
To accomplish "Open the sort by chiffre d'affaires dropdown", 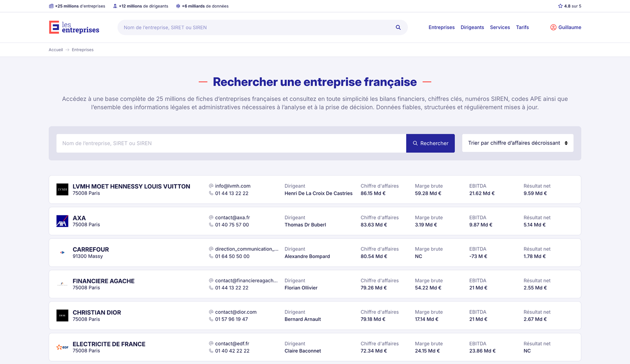I will [518, 143].
